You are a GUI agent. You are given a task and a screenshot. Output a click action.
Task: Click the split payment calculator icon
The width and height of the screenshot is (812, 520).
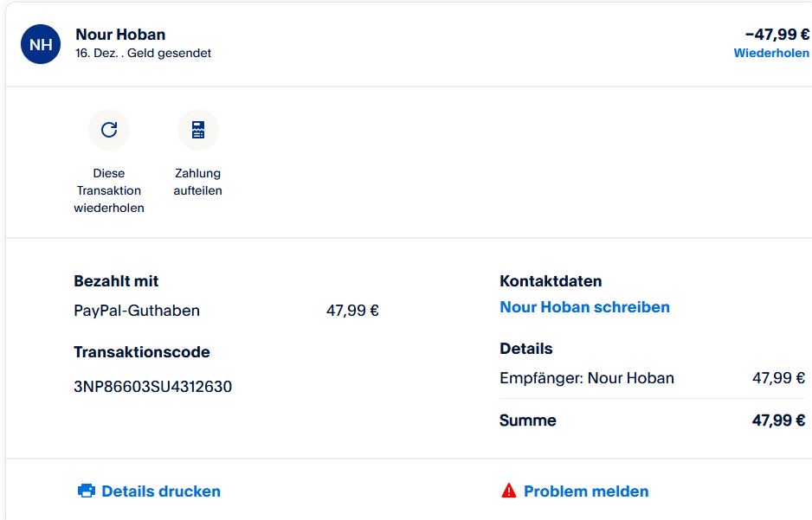point(198,130)
